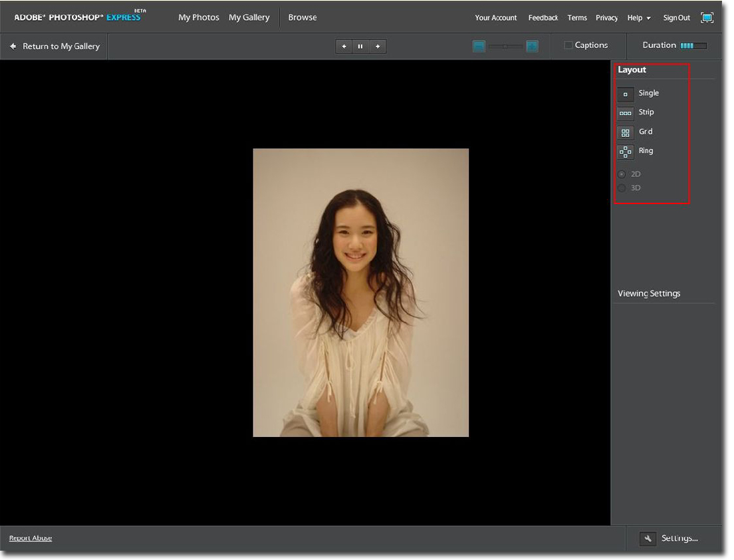Click the Report Abuse link
This screenshot has height=560, width=734.
click(31, 538)
